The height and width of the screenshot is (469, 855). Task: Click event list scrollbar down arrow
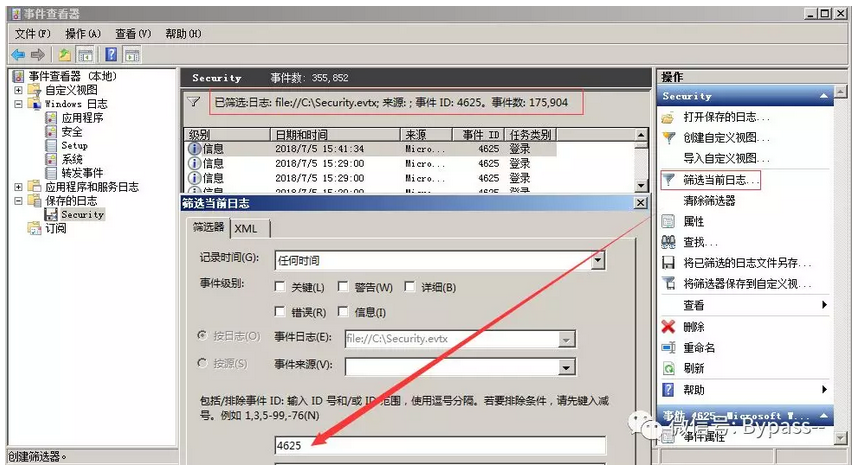point(641,185)
